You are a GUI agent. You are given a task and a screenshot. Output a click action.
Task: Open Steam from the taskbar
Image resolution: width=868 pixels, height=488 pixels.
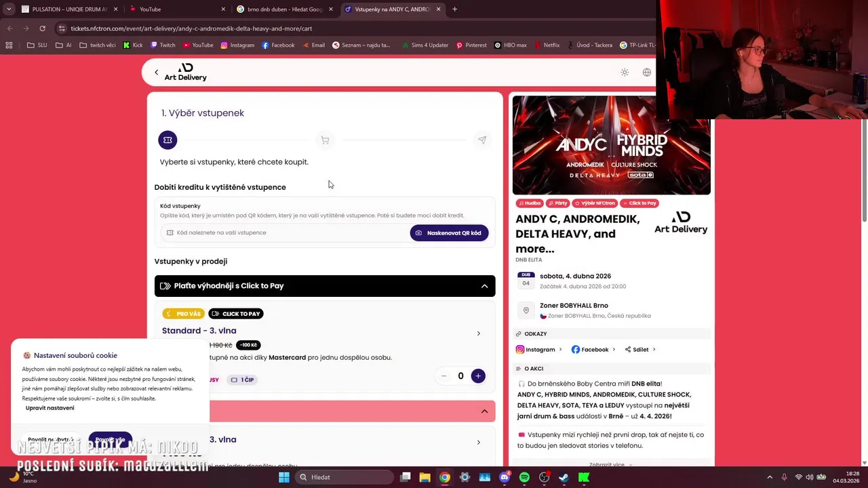point(564,477)
